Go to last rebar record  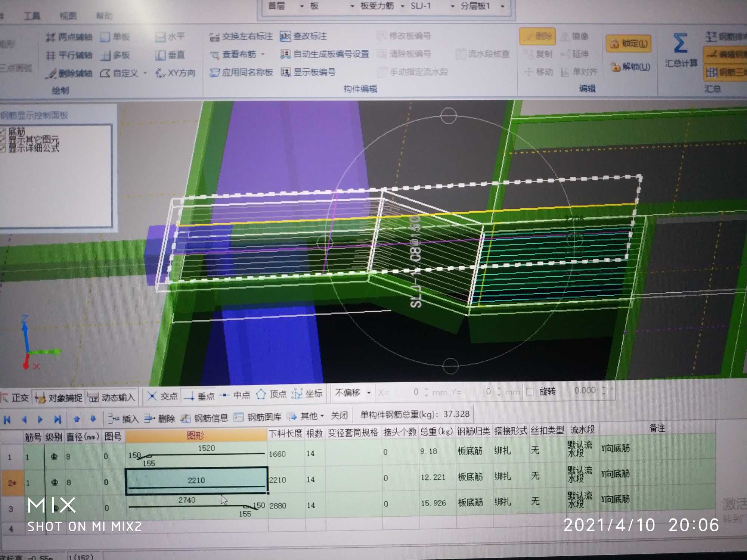pyautogui.click(x=57, y=420)
